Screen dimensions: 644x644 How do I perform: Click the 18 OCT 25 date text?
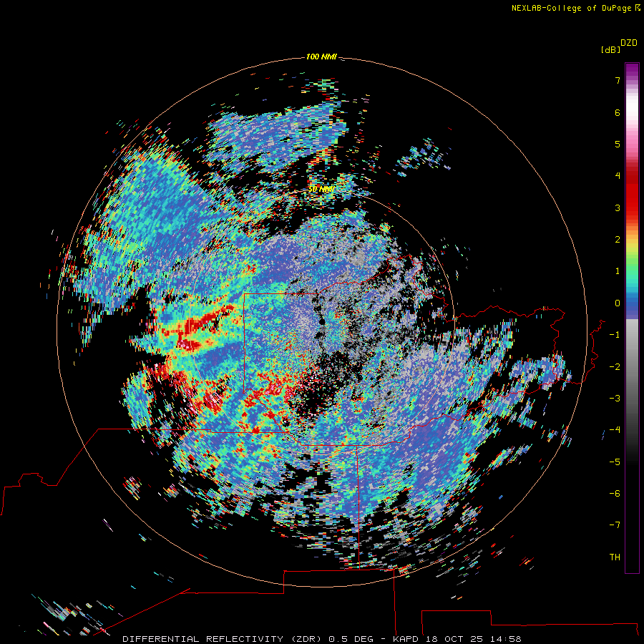tap(455, 639)
